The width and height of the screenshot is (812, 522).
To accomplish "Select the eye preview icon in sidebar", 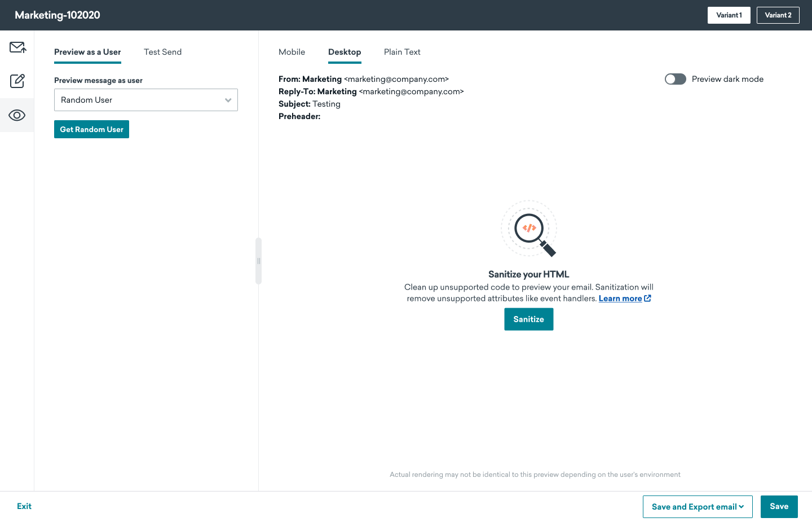I will 17,115.
